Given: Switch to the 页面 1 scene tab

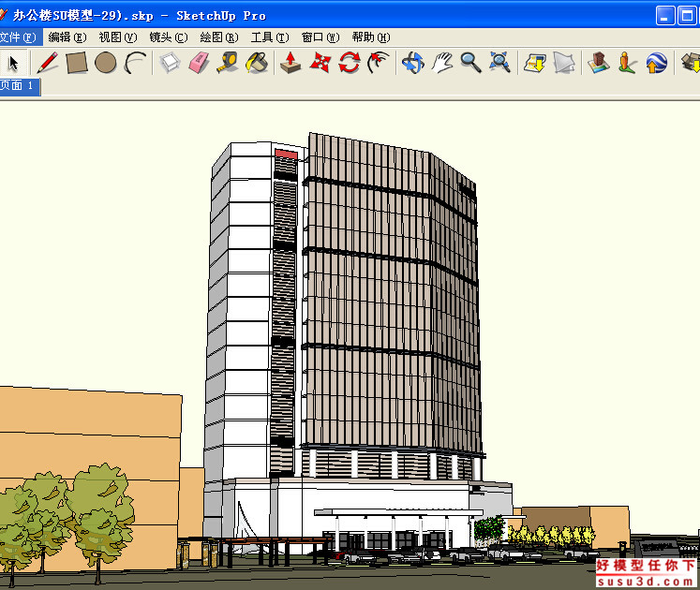Looking at the screenshot, I should 19,85.
